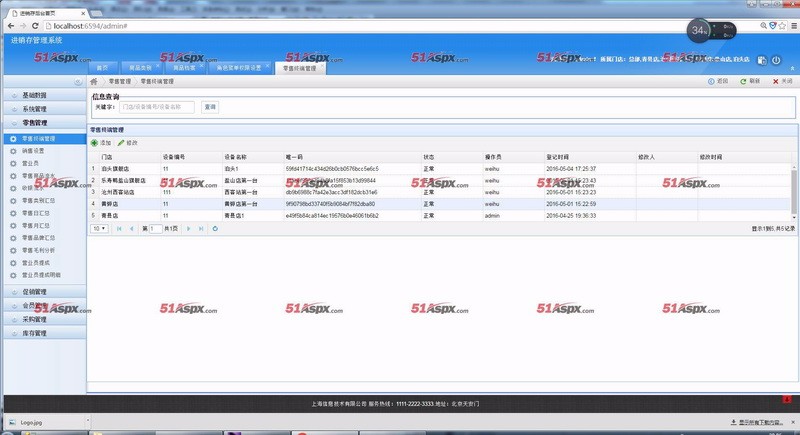
Task: Click the zoom magnifier icon in the address bar
Action: pos(764,25)
